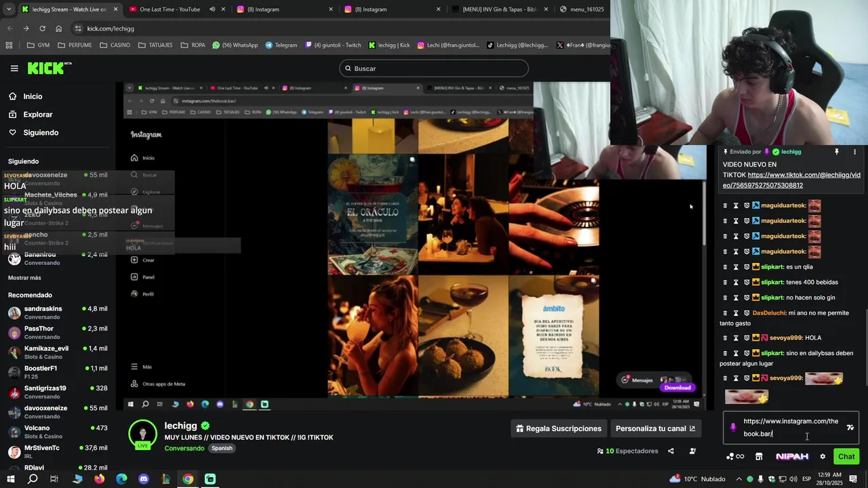Go back in browser history
This screenshot has height=488, width=868.
coord(9,28)
